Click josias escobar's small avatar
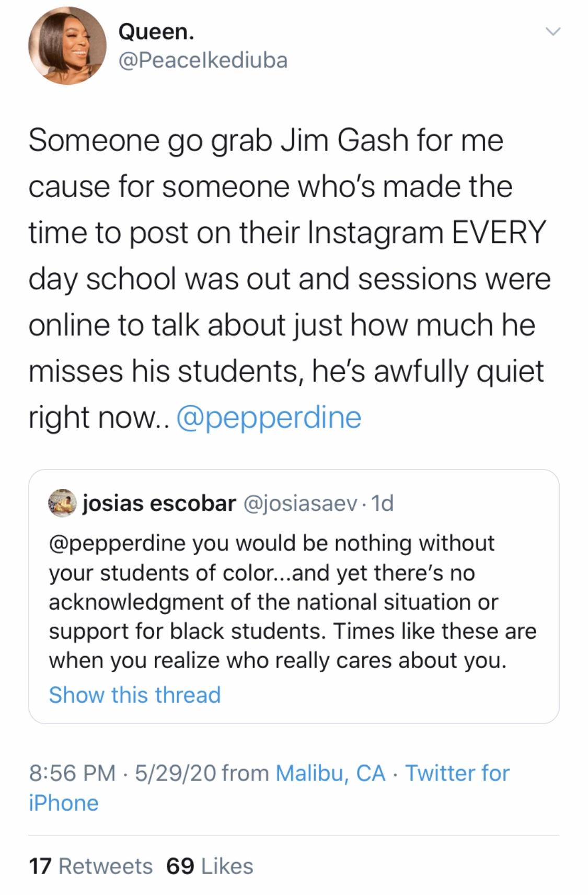Screen dimensions: 588x895 62,503
